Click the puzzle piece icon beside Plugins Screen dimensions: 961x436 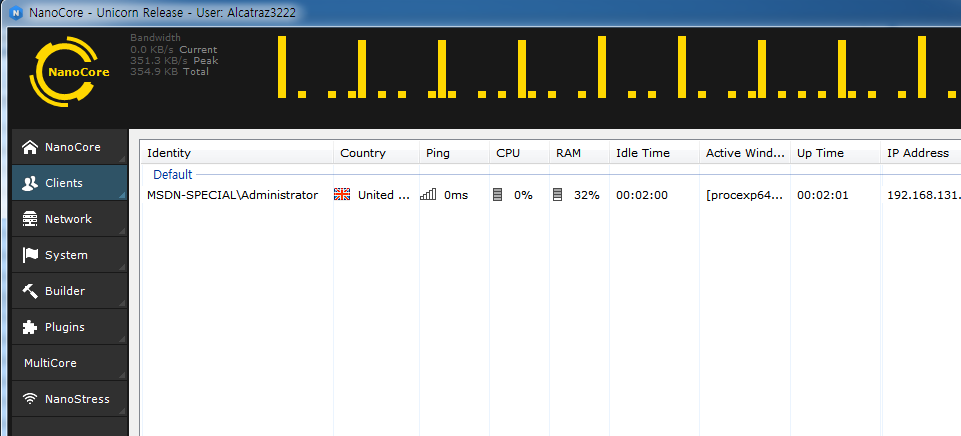(29, 327)
